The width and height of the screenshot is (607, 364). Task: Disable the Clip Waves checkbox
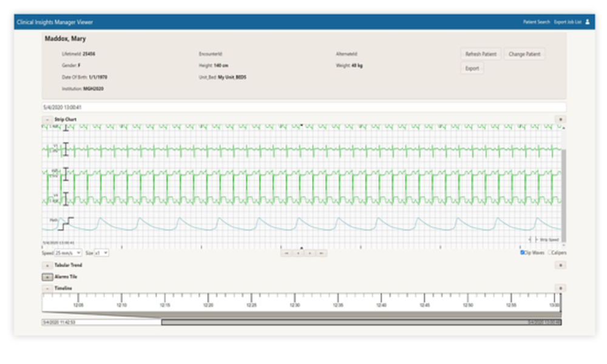point(521,252)
